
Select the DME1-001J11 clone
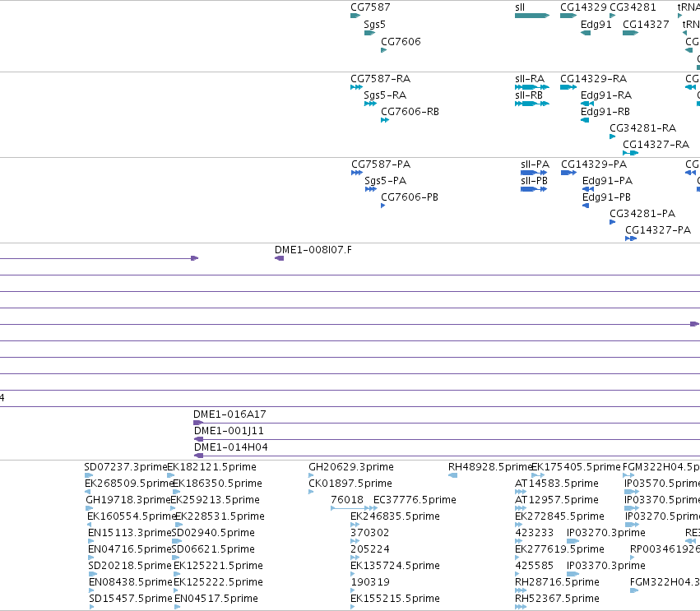(229, 431)
